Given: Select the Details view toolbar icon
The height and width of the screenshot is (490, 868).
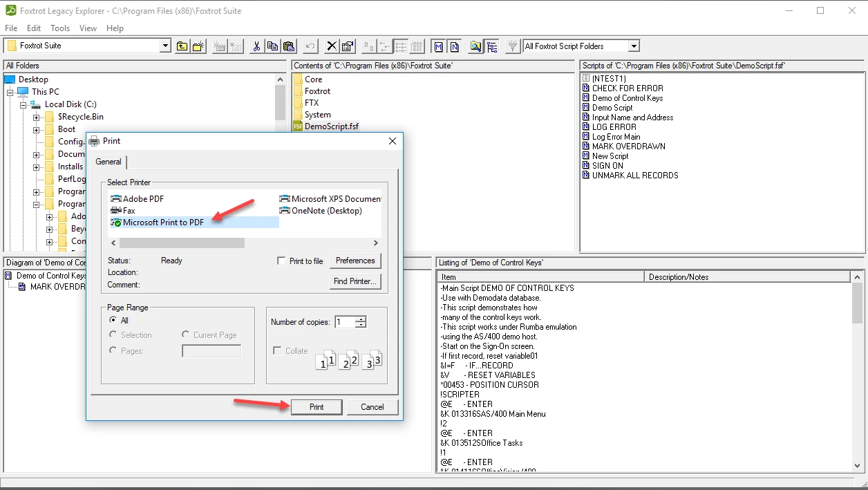Looking at the screenshot, I should (x=417, y=46).
